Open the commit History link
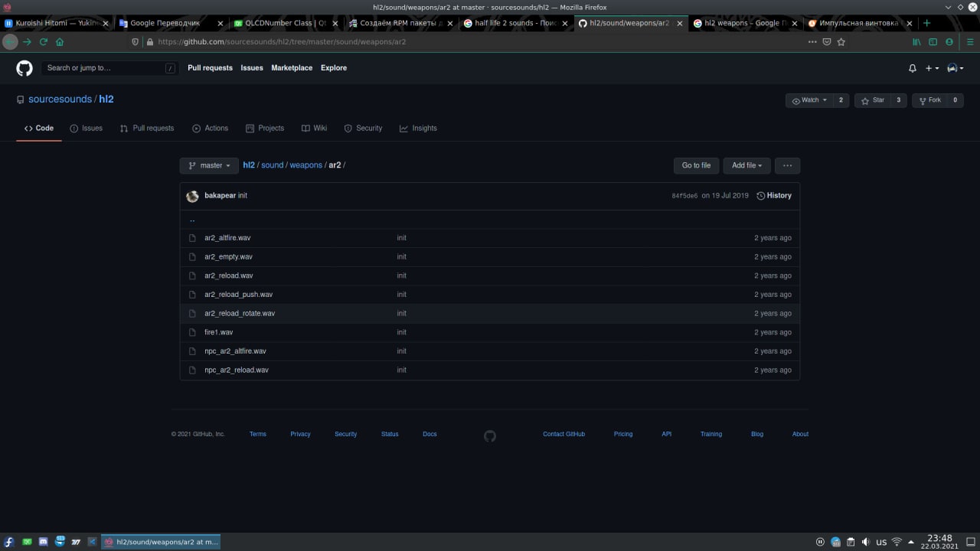 tap(774, 196)
